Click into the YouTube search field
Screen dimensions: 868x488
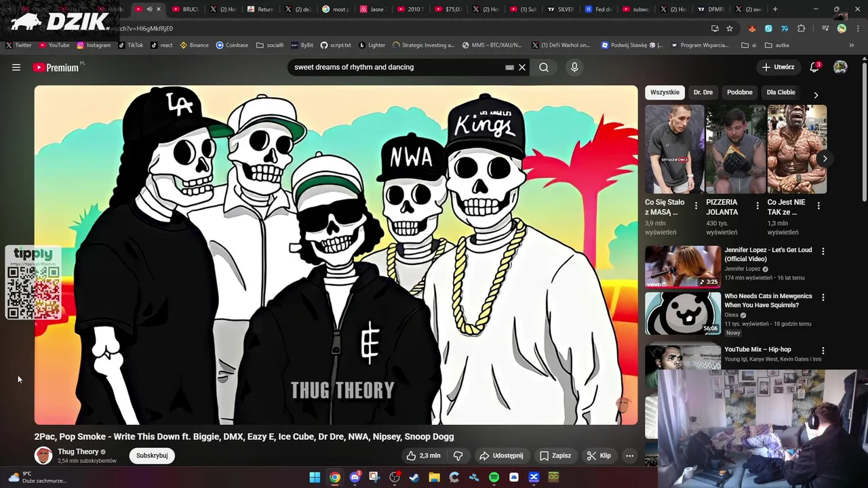tap(397, 67)
